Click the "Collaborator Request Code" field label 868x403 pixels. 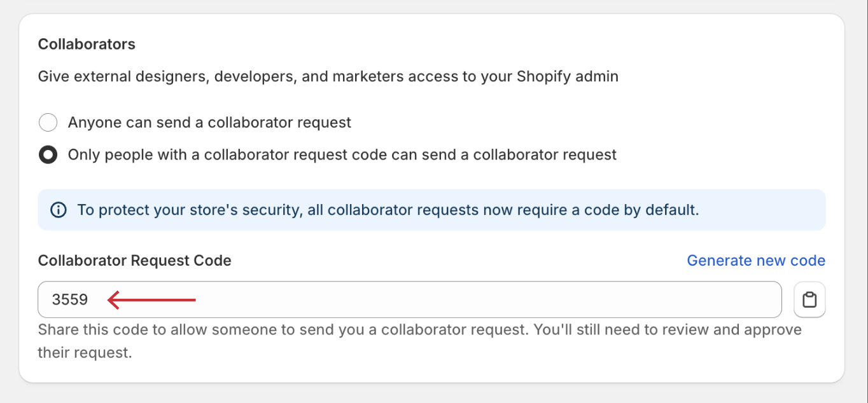pyautogui.click(x=135, y=261)
